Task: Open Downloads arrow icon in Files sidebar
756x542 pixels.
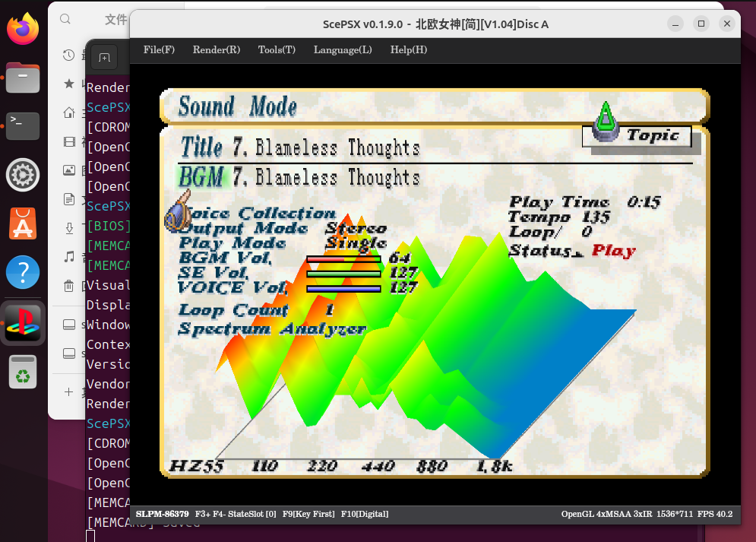Action: point(69,227)
